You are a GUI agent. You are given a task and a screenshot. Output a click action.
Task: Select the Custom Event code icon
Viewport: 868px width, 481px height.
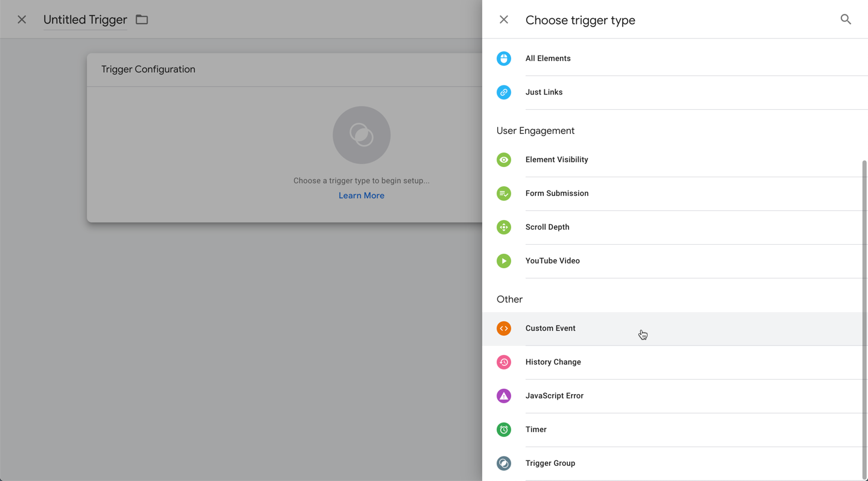(504, 328)
